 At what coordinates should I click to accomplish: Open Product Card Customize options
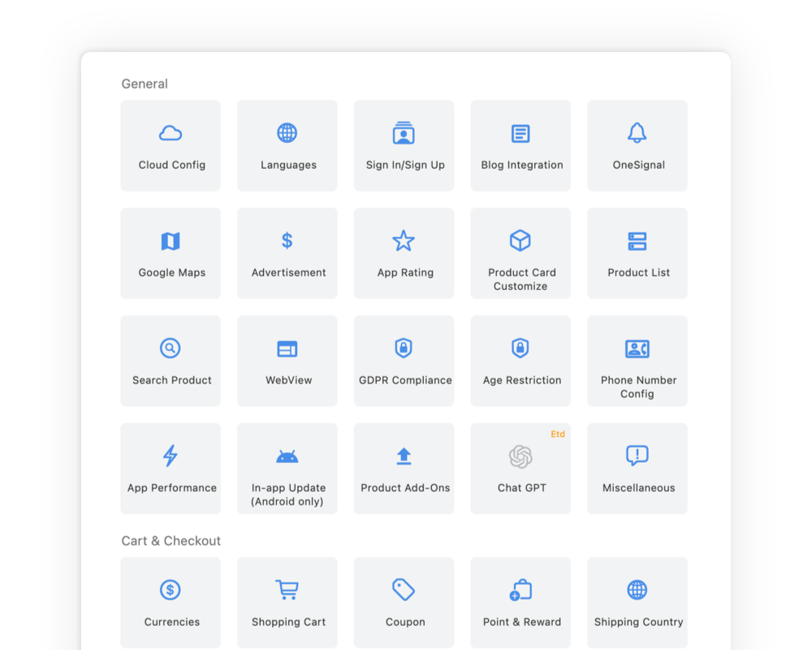pos(520,253)
